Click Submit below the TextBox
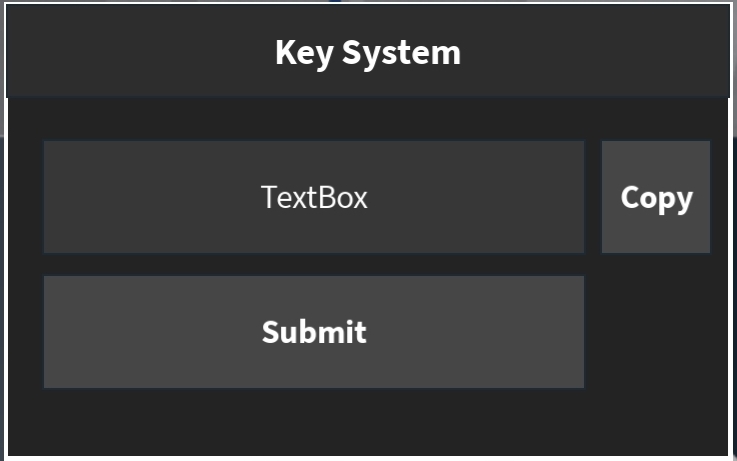Image resolution: width=737 pixels, height=461 pixels. coord(314,332)
